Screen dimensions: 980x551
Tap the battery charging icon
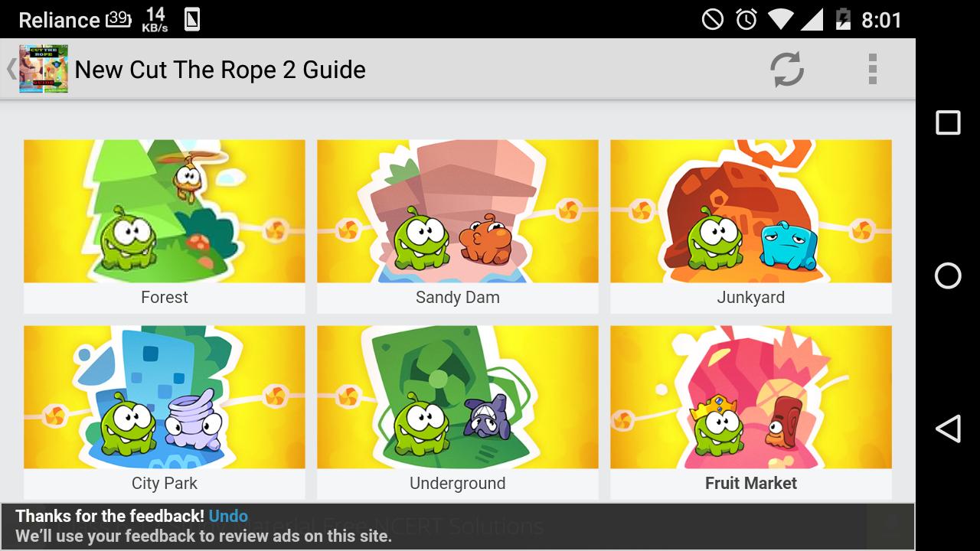click(x=843, y=18)
